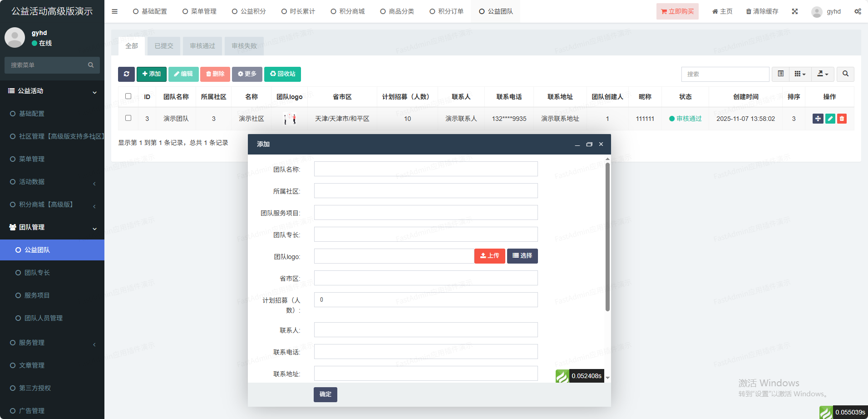The width and height of the screenshot is (868, 419).
Task: Open the settings gears icon at top right
Action: pos(858,11)
